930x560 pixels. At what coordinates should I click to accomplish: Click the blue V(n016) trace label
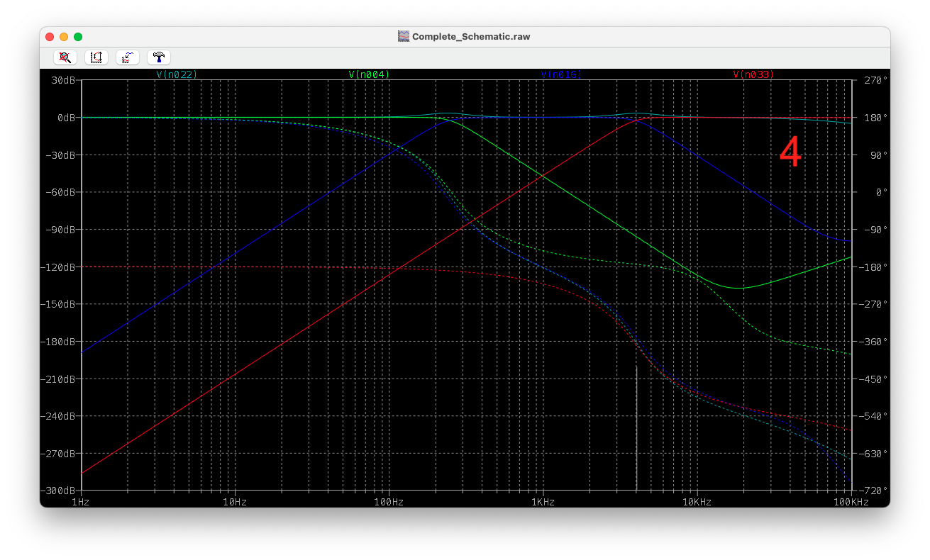point(561,74)
